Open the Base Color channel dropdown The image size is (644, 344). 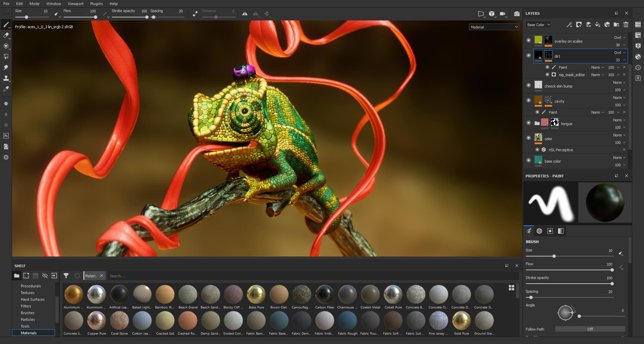point(538,25)
